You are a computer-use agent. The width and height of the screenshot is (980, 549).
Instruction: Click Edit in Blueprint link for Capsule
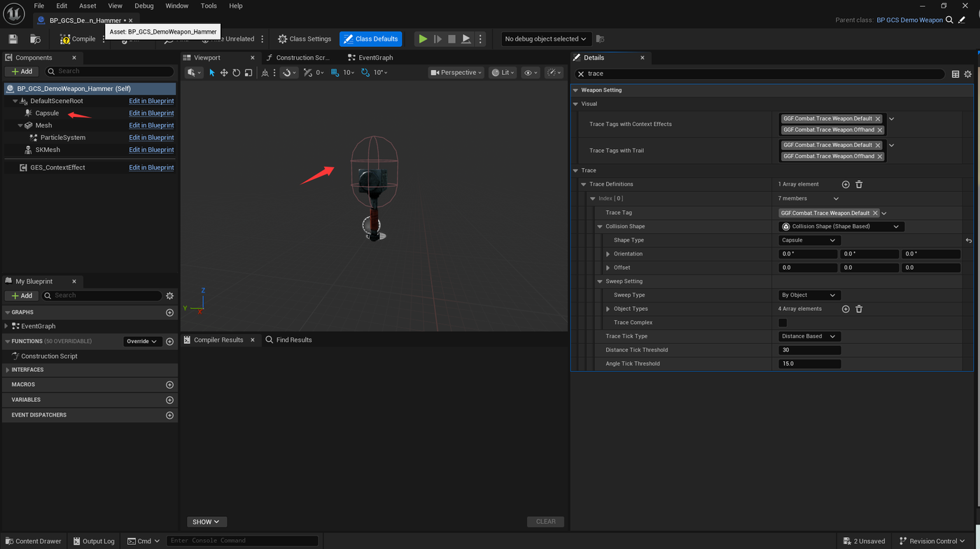(x=151, y=113)
